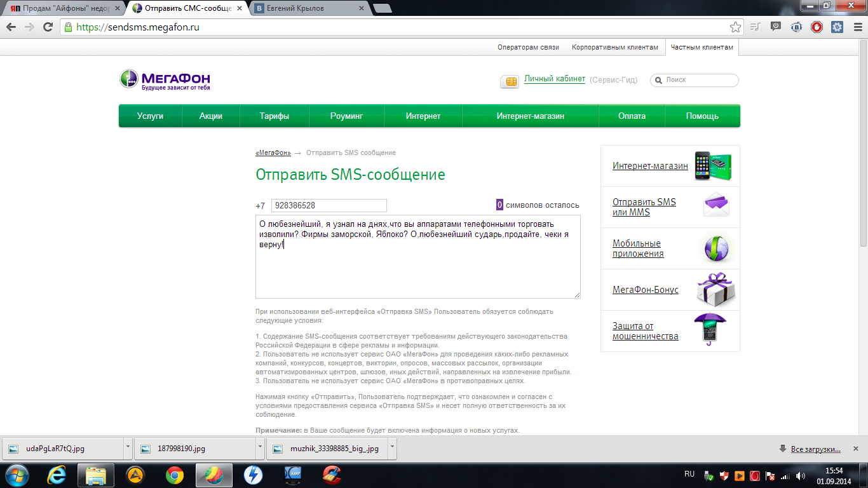Open the Роуминг menu
Image resolution: width=868 pixels, height=488 pixels.
click(346, 116)
